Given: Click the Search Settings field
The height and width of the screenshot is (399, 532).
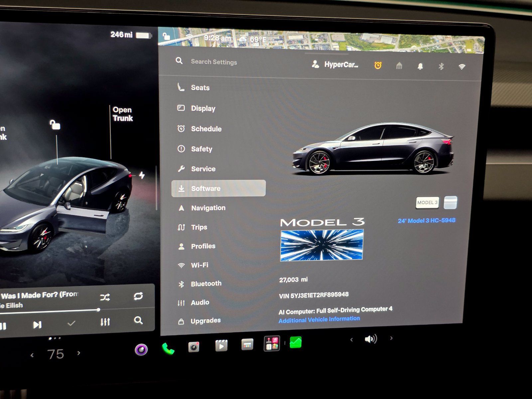Looking at the screenshot, I should (214, 62).
